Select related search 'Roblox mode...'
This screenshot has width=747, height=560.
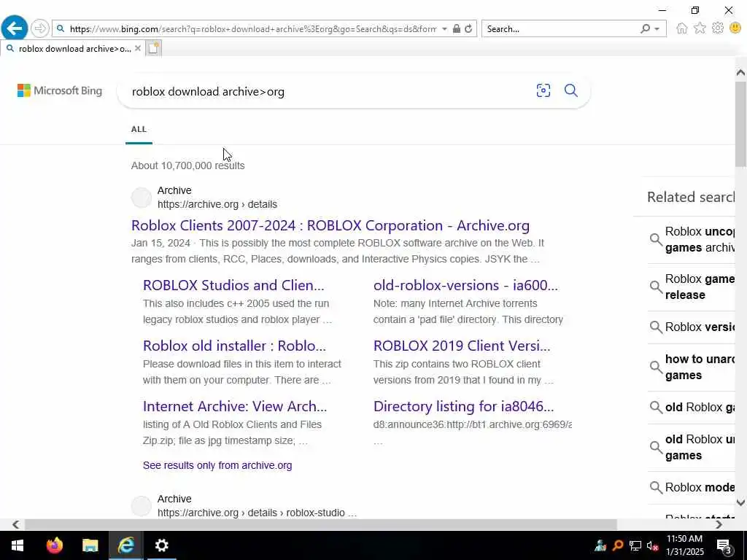pos(692,488)
